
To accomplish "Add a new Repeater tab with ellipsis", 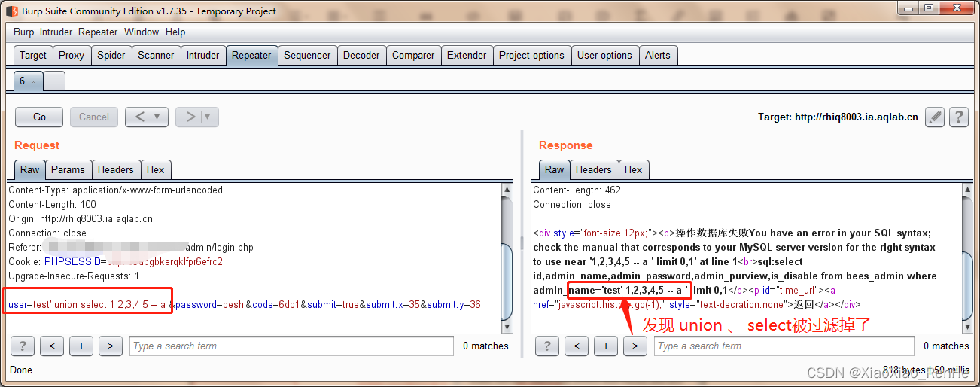I will tap(53, 81).
